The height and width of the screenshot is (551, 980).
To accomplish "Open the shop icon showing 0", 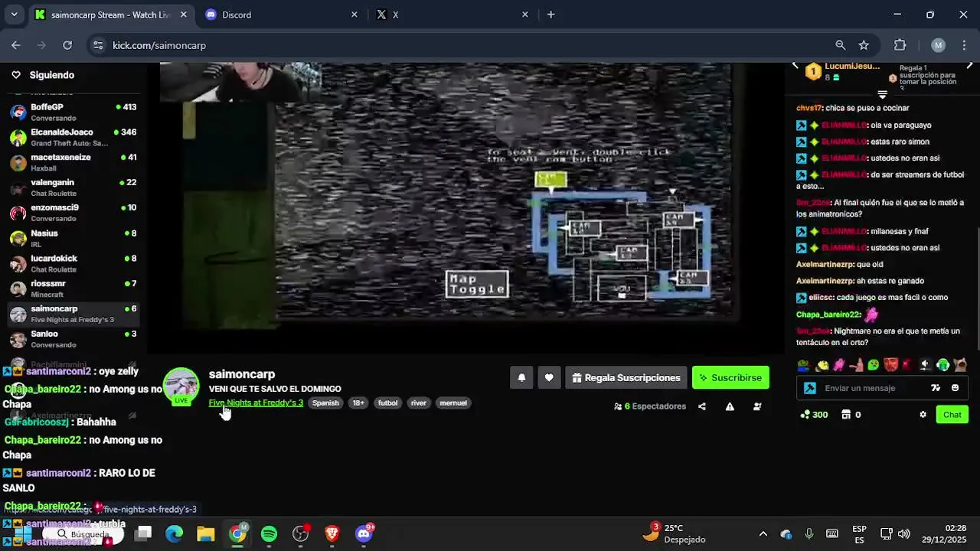I will [851, 415].
